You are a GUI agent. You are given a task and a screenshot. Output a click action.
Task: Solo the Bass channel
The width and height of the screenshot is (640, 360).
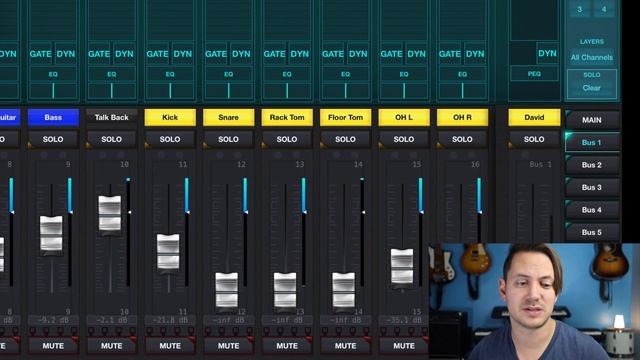click(53, 139)
